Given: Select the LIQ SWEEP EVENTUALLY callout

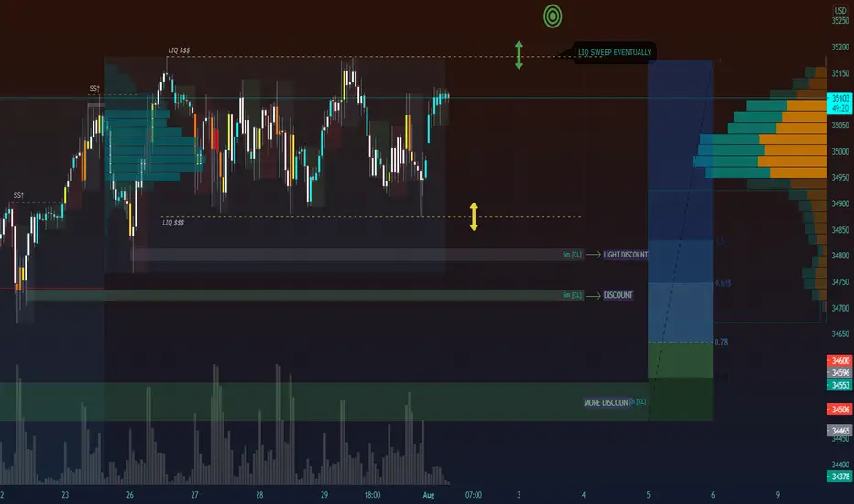Looking at the screenshot, I should pyautogui.click(x=614, y=52).
